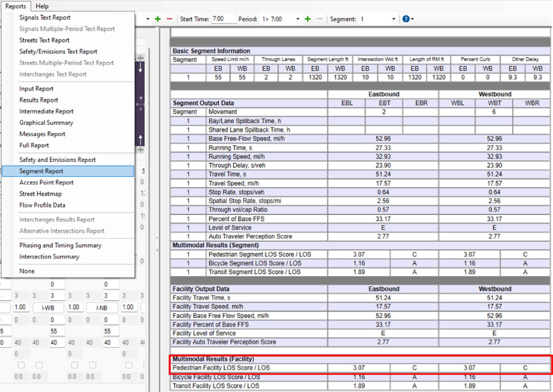
Task: Click the Speed Limit mi/h column header
Action: [230, 59]
